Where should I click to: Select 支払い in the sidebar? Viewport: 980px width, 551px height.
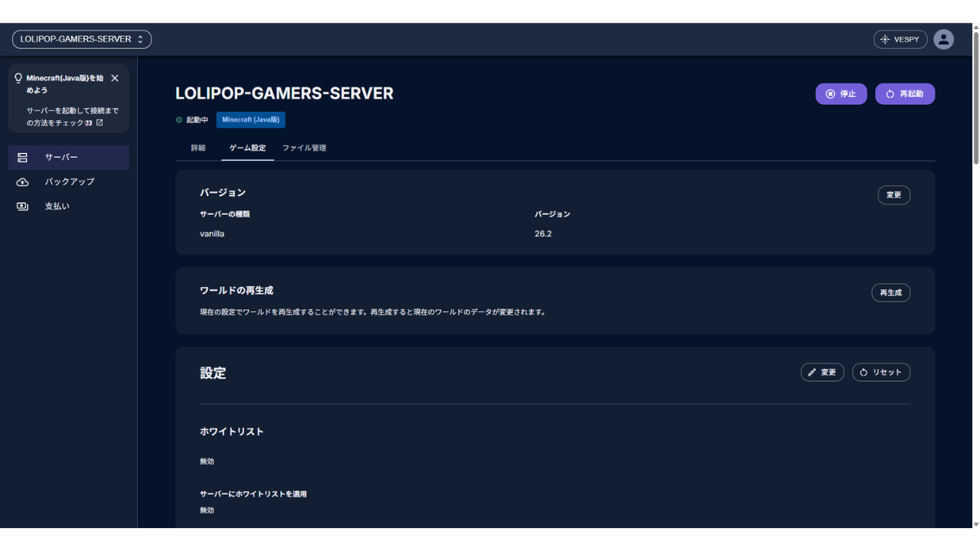click(68, 206)
